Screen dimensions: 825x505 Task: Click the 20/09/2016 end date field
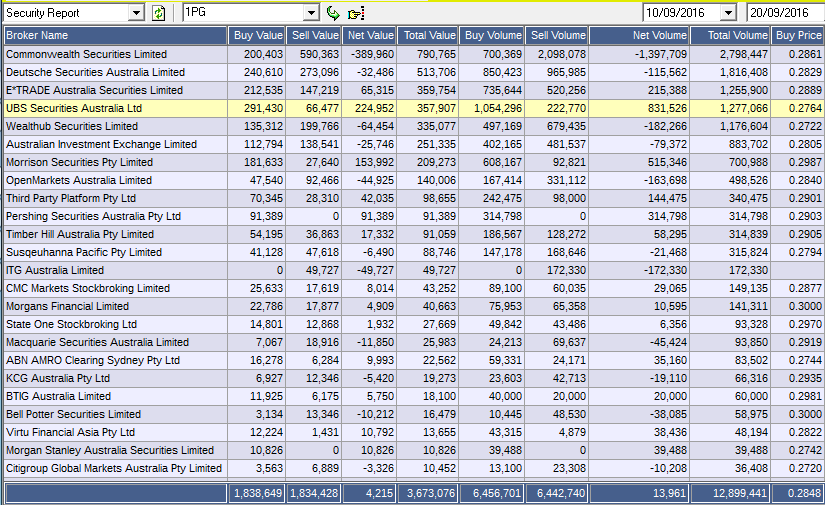[785, 13]
